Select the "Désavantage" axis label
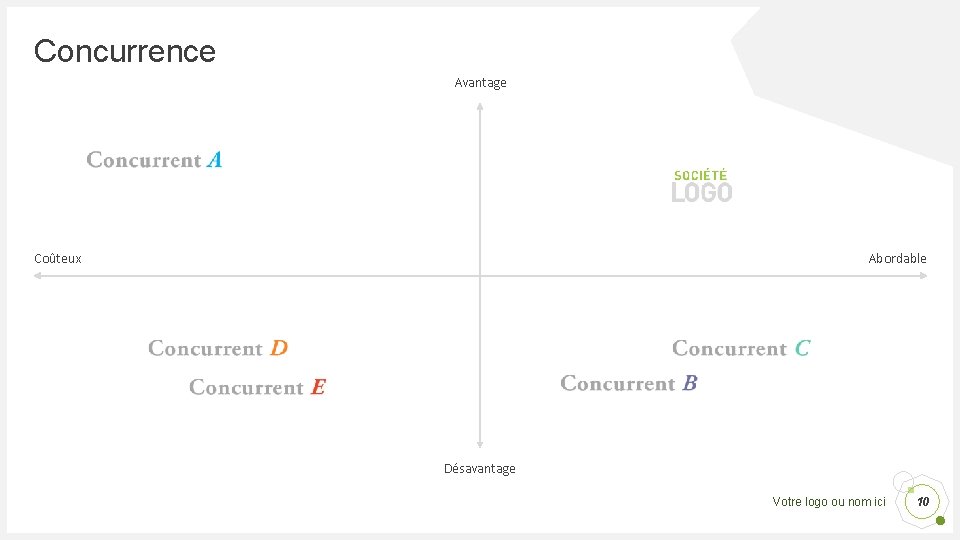 (480, 469)
